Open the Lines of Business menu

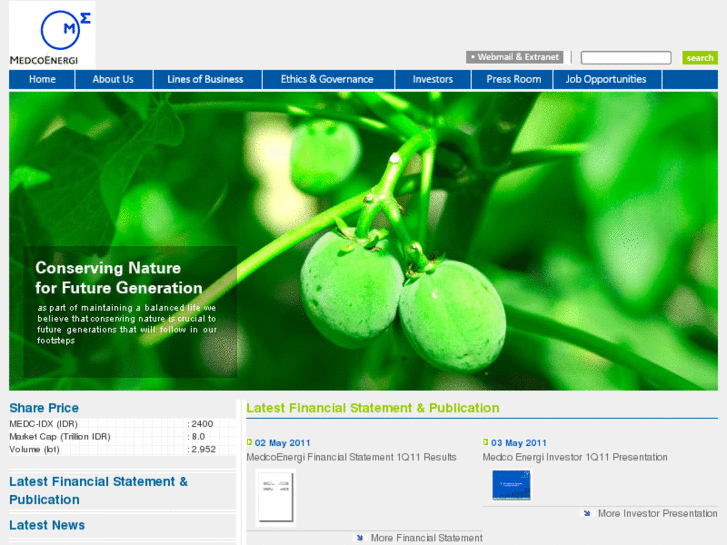tap(205, 79)
